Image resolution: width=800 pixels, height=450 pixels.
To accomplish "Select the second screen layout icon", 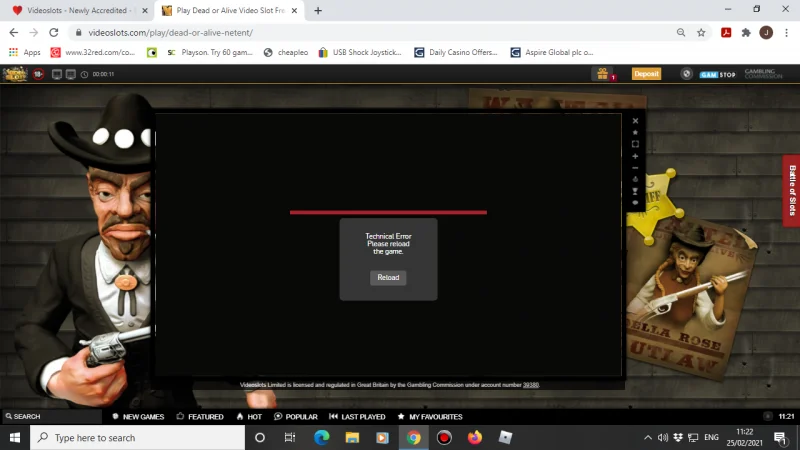I will 70,74.
